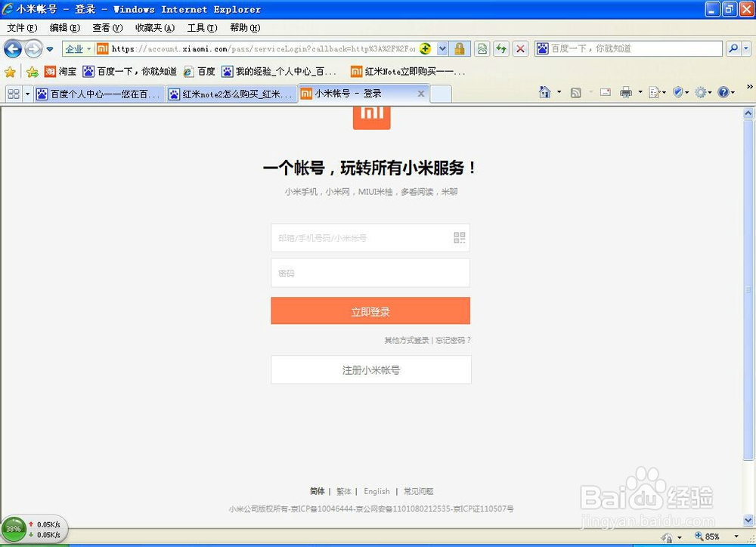Open the tab list dropdown arrow
The image size is (756, 547).
(x=27, y=94)
